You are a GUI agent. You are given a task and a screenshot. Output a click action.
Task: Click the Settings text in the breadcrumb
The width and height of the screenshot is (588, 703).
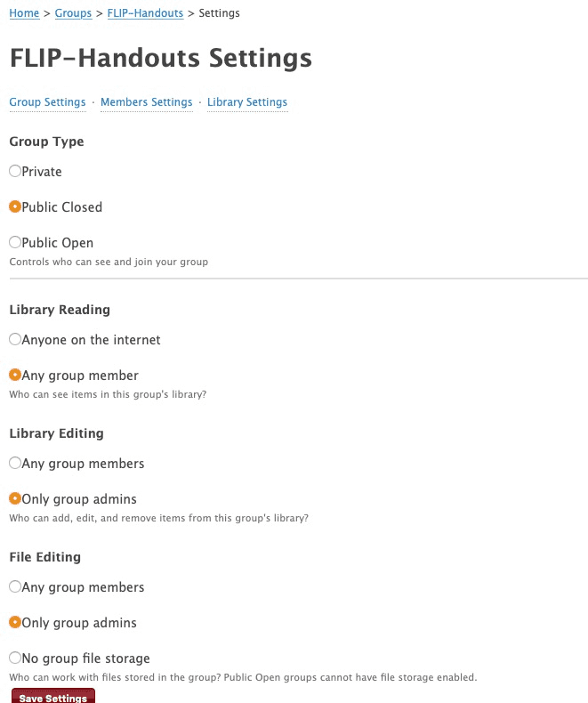click(219, 13)
